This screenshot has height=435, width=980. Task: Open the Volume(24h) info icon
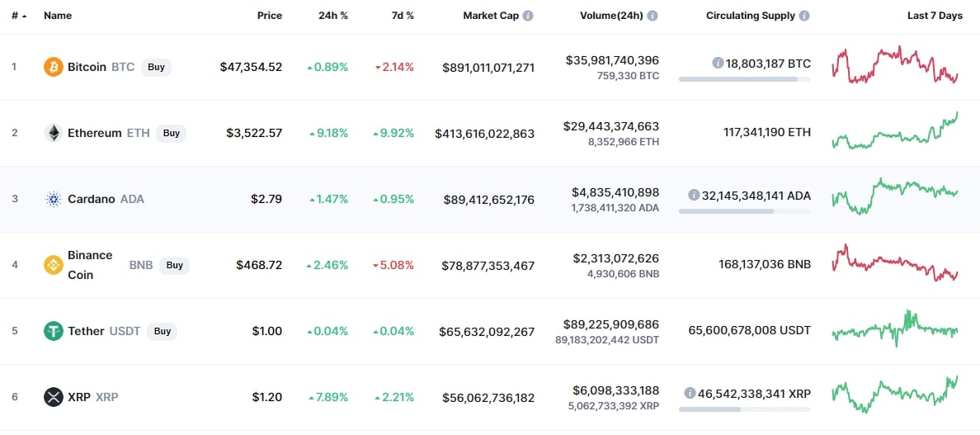click(x=653, y=16)
